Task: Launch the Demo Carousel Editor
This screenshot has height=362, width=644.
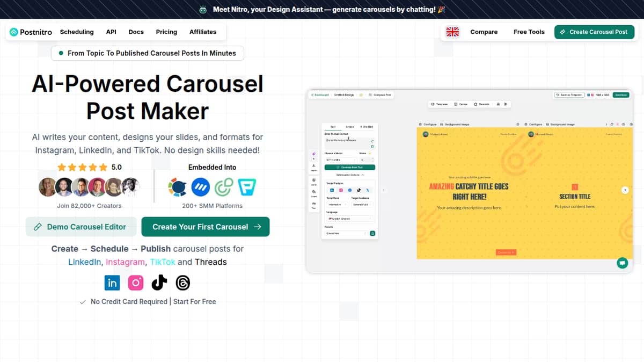Action: 80,227
